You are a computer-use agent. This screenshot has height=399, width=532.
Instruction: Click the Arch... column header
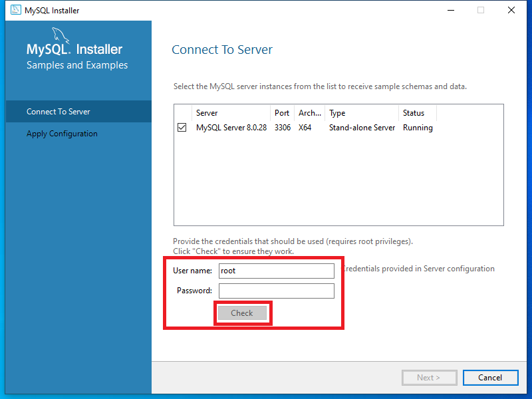tap(310, 113)
